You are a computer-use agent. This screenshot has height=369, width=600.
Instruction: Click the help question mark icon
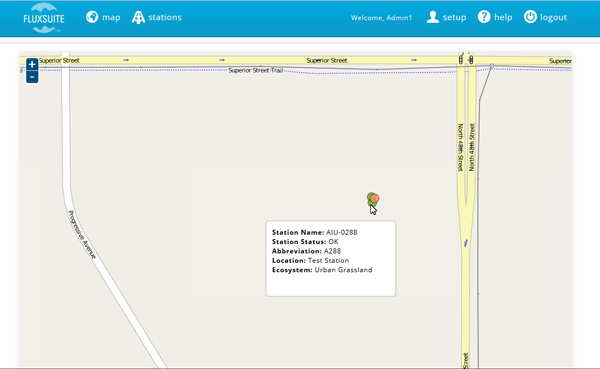(484, 17)
